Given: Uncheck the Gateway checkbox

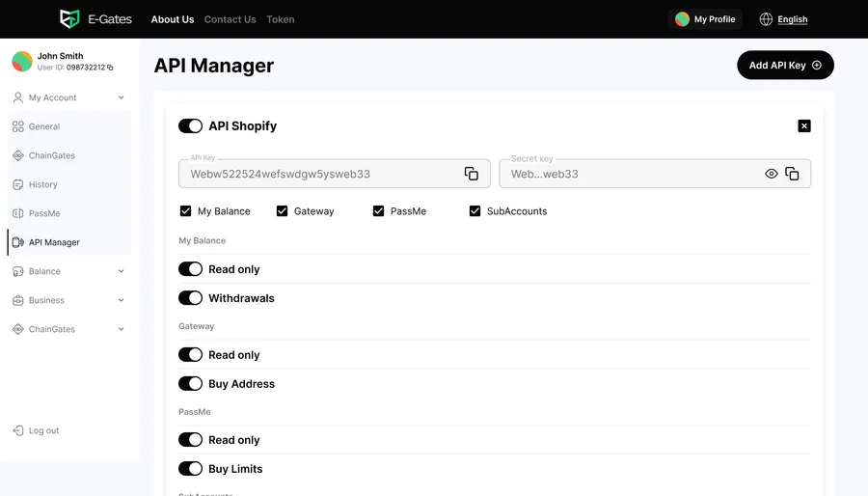Looking at the screenshot, I should (x=282, y=211).
